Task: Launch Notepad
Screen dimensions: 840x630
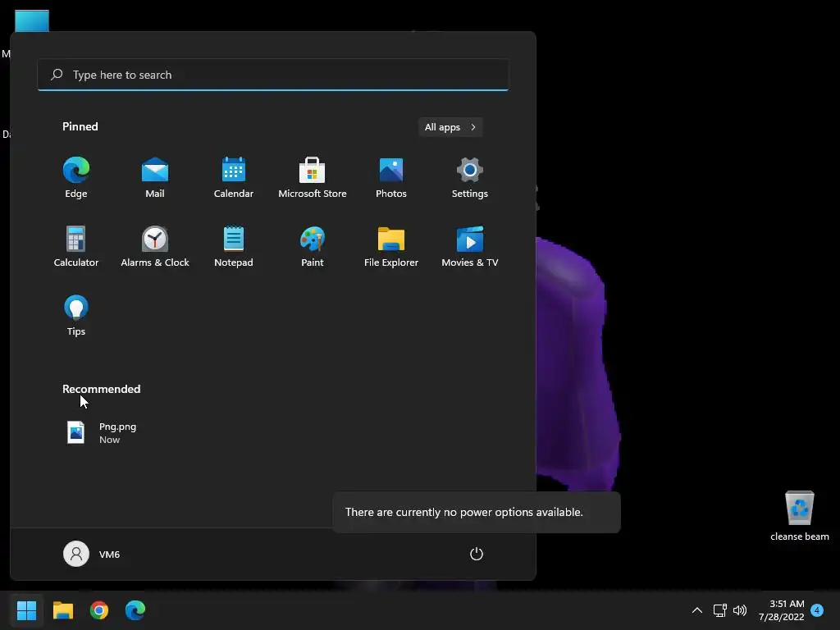Action: pos(234,246)
